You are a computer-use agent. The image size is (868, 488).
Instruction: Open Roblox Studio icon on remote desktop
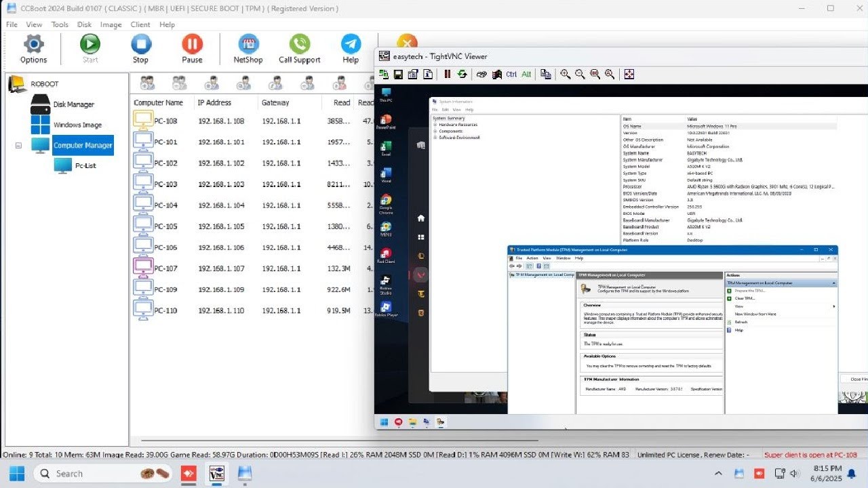tap(385, 284)
